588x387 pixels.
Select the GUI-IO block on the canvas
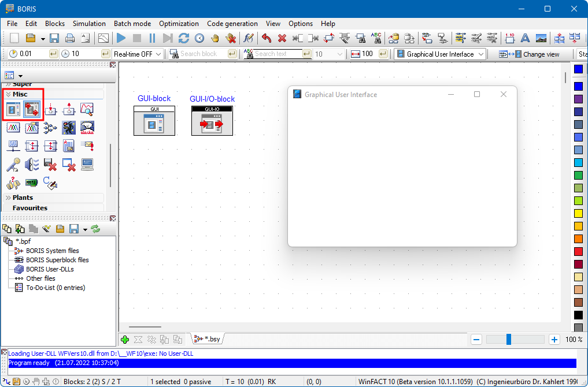[212, 121]
